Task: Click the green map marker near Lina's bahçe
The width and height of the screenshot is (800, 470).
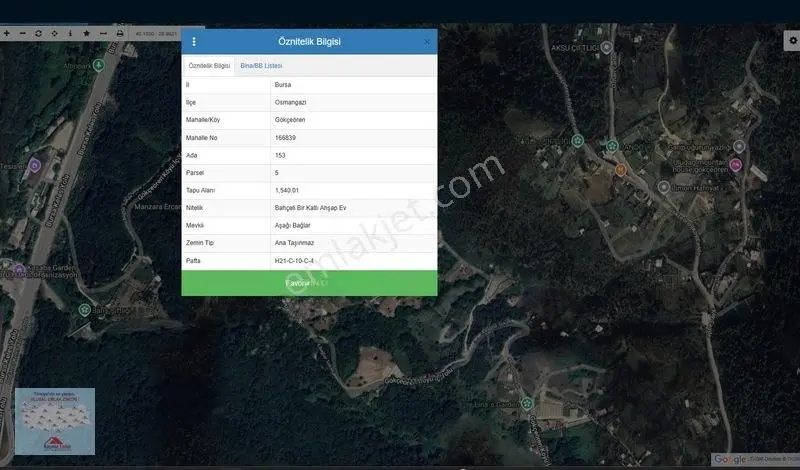Action: 527,404
